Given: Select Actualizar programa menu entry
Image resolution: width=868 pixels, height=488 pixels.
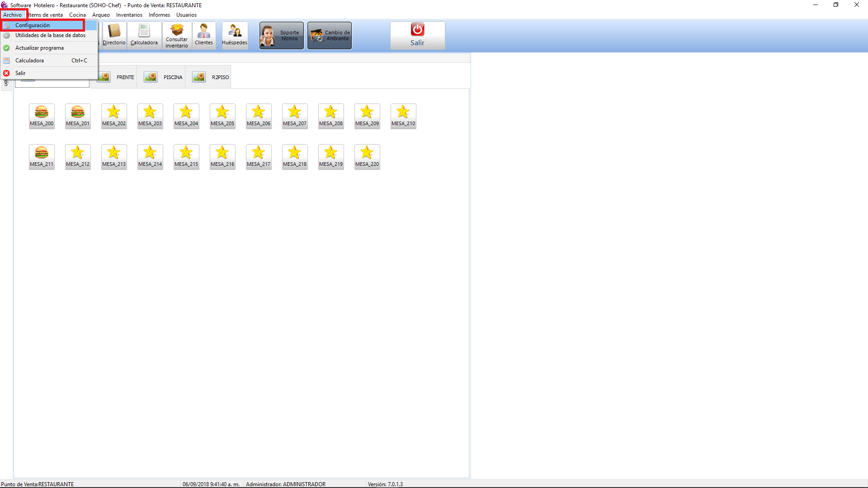Looking at the screenshot, I should point(39,48).
